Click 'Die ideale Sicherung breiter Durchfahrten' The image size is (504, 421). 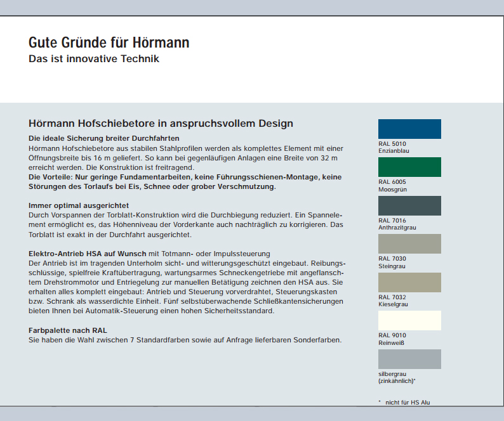104,138
